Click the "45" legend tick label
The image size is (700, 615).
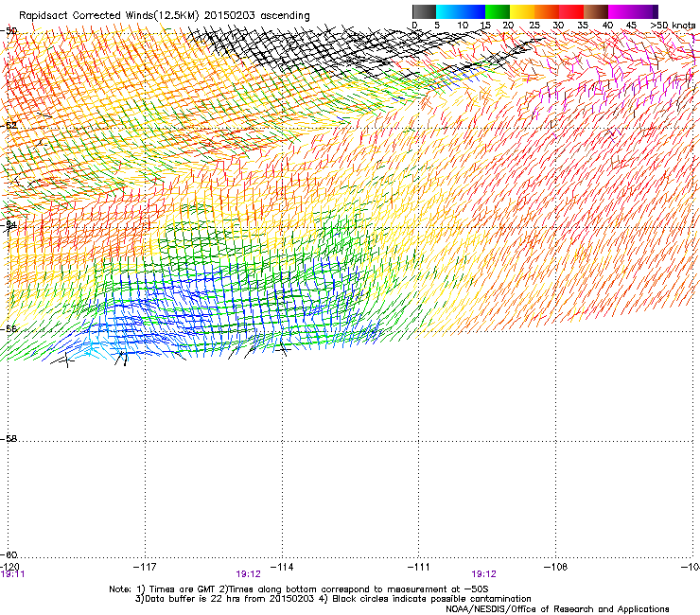(x=631, y=26)
